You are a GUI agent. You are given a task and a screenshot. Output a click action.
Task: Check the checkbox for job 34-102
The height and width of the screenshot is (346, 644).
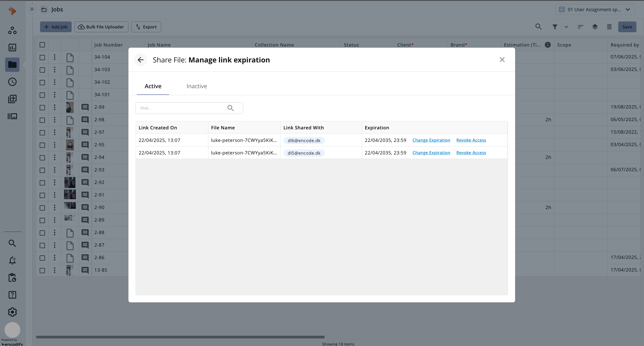point(42,82)
